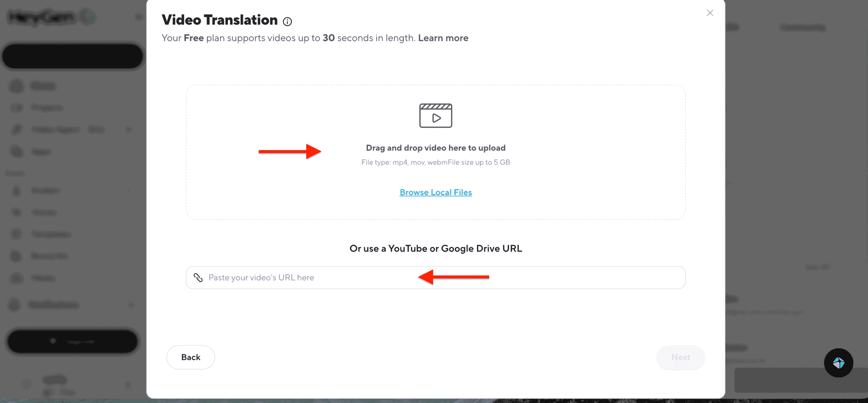Select blurred Projects item in sidebar
Viewport: 868px width, 403px height.
pos(47,108)
